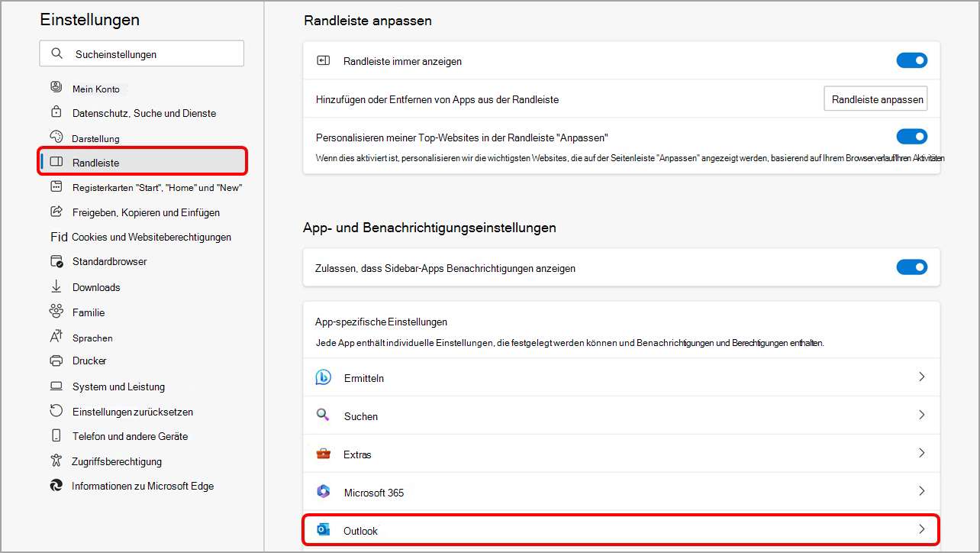
Task: Click the Darstellung palette icon
Action: (56, 137)
